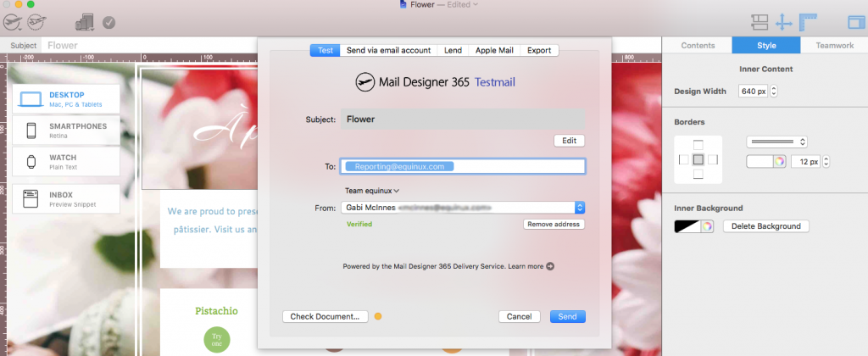Click the To recipient address field
This screenshot has width=868, height=356.
tap(463, 166)
